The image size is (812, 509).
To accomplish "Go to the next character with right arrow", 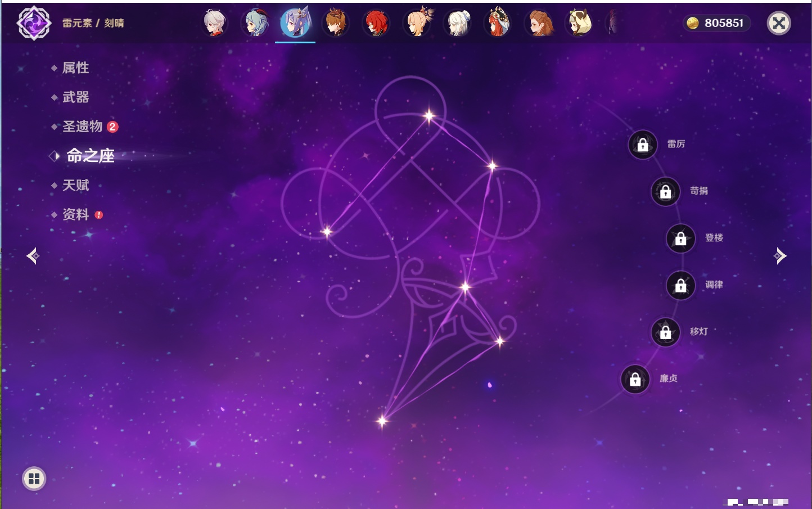I will [780, 256].
